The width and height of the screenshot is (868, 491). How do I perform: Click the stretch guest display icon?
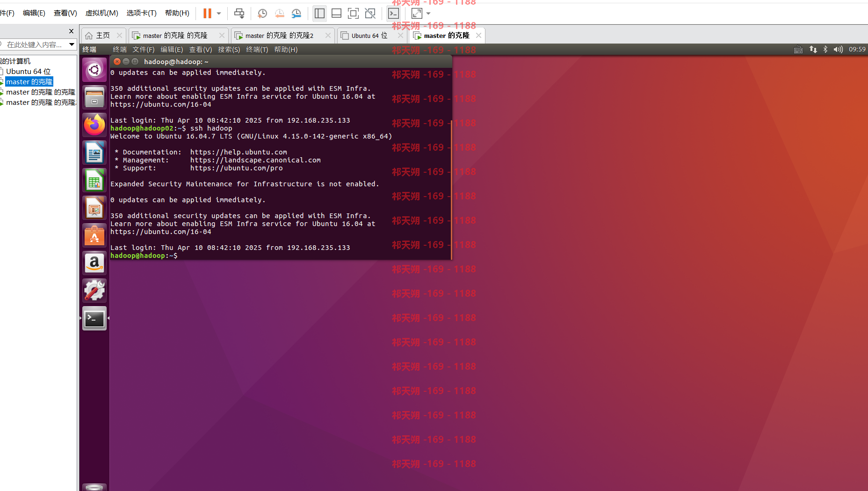(417, 13)
